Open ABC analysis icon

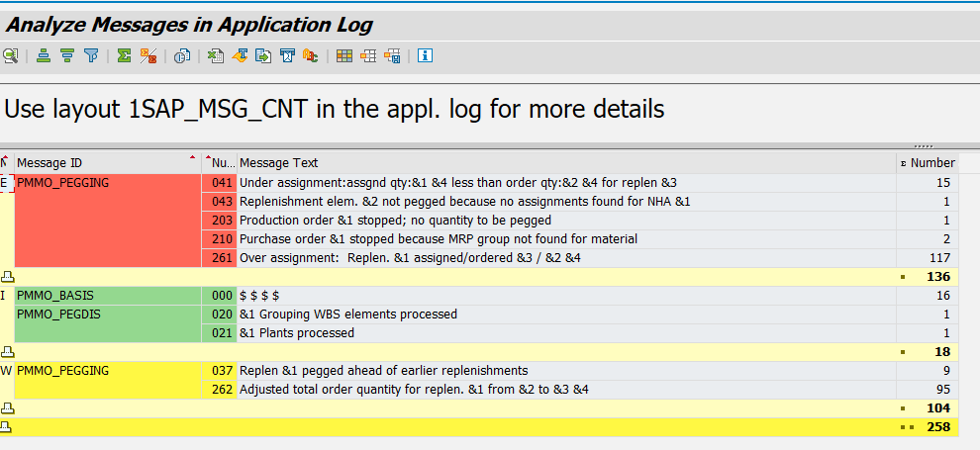pos(311,55)
